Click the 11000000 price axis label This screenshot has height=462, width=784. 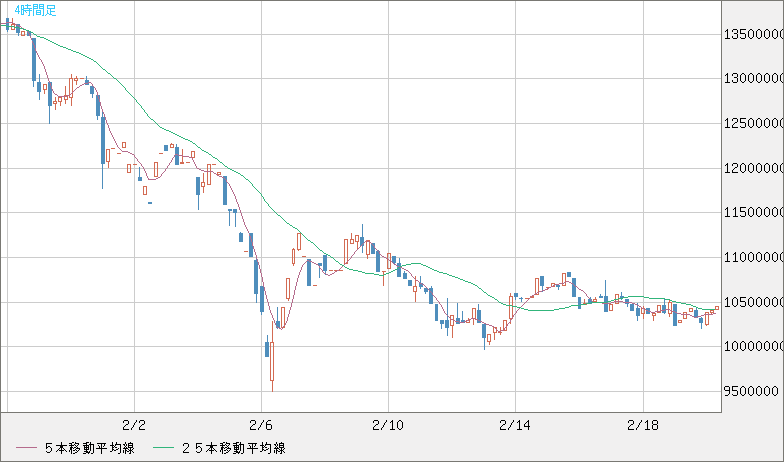tap(754, 257)
